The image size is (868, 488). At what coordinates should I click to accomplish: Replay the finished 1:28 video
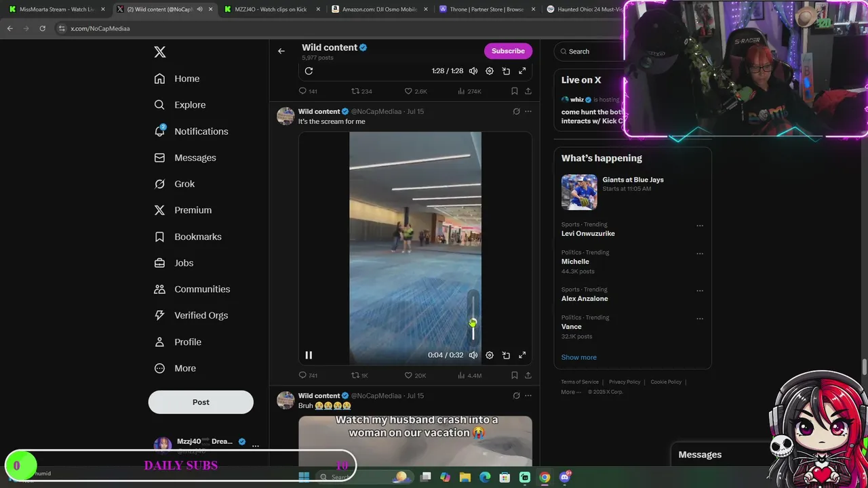pos(309,71)
